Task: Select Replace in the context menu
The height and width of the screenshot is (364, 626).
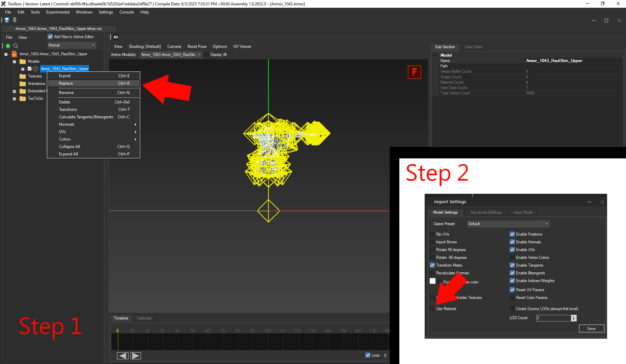Action: coord(66,83)
